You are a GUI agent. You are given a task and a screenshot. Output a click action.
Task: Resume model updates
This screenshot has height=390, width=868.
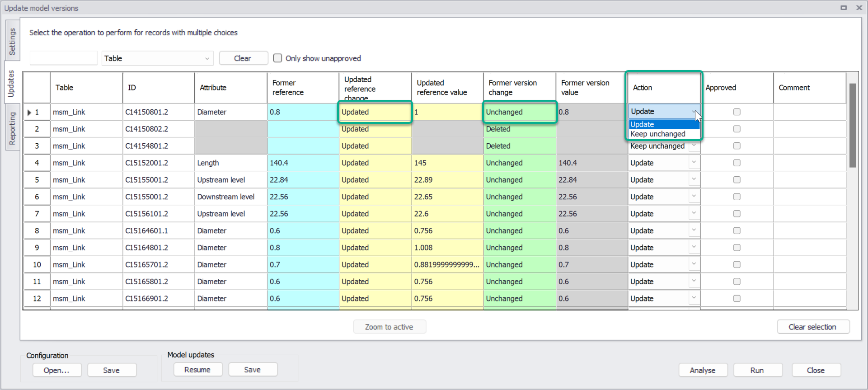198,370
